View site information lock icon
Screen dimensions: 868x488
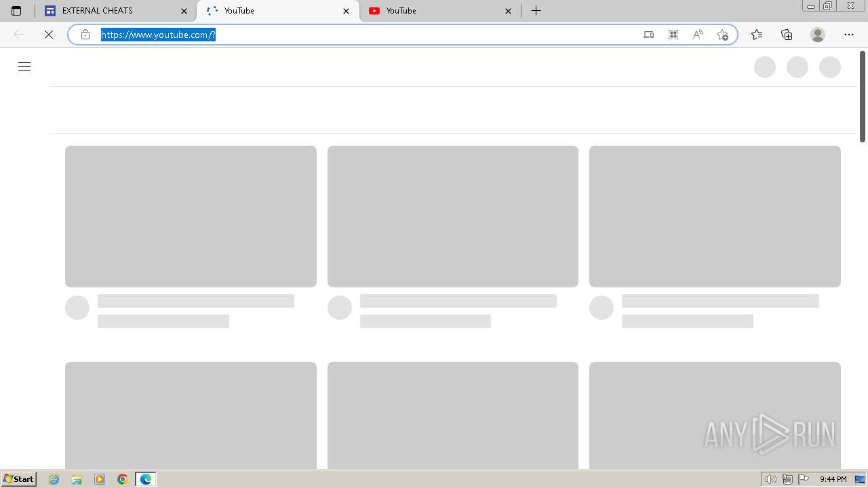[x=85, y=35]
